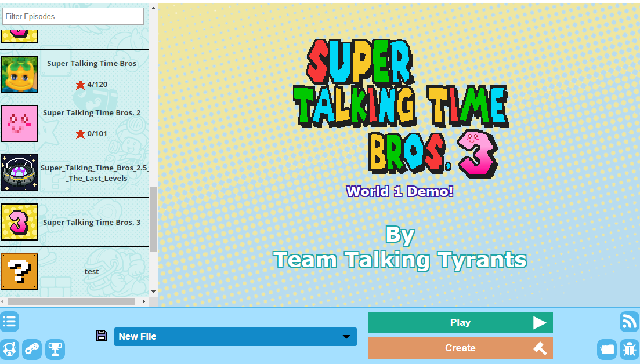The height and width of the screenshot is (364, 640).
Task: Click the floppy disk save icon
Action: click(x=101, y=336)
